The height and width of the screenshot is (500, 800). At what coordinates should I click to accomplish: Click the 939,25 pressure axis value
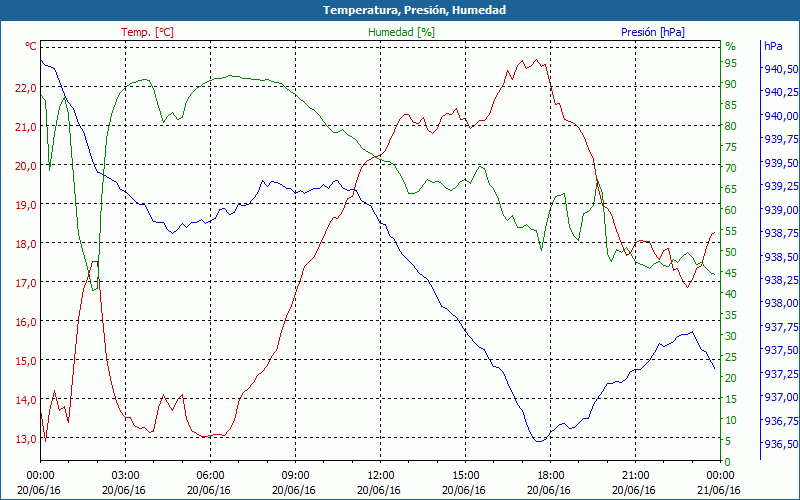782,186
